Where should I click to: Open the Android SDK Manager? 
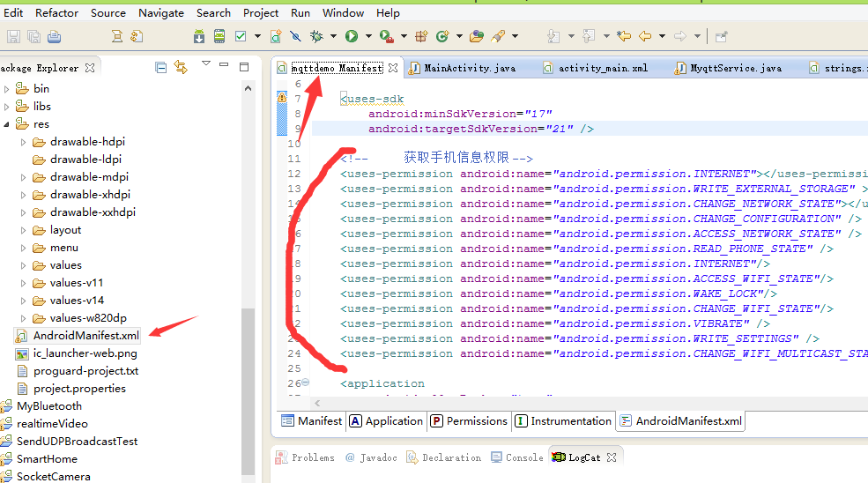point(199,36)
